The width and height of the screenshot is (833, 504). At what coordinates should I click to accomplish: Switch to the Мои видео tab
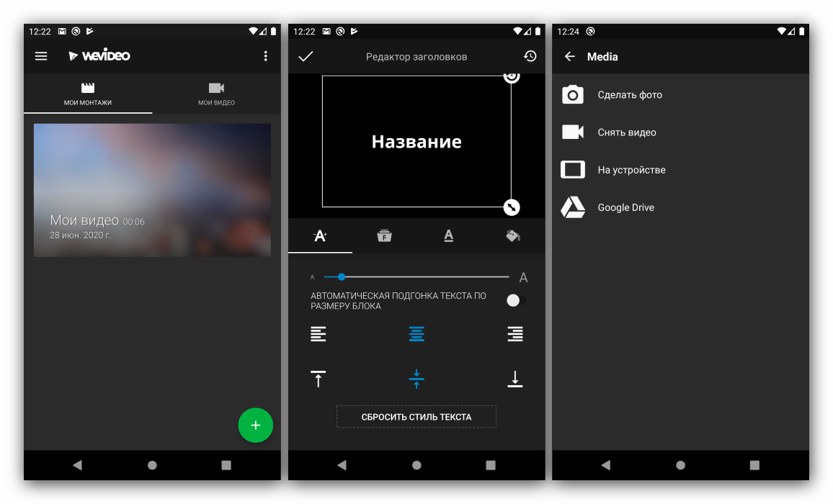pos(216,94)
